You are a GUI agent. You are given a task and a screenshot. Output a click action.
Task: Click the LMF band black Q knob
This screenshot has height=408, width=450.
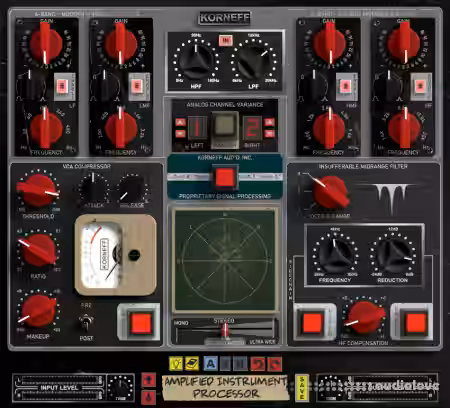pyautogui.click(x=106, y=85)
